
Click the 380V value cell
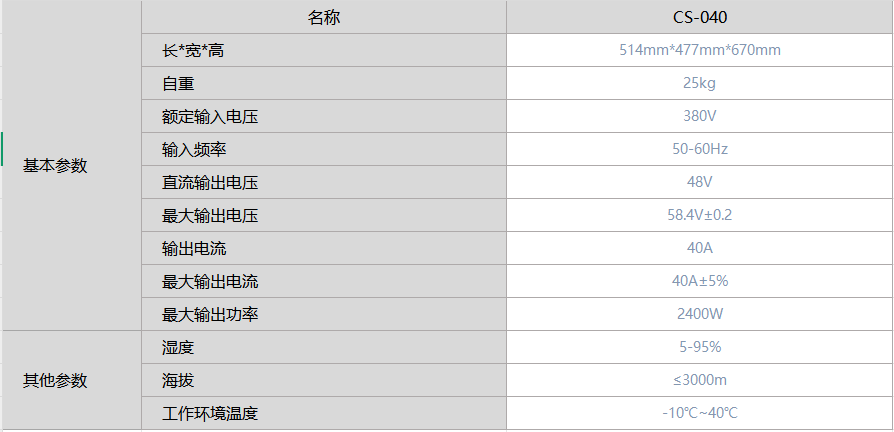700,116
